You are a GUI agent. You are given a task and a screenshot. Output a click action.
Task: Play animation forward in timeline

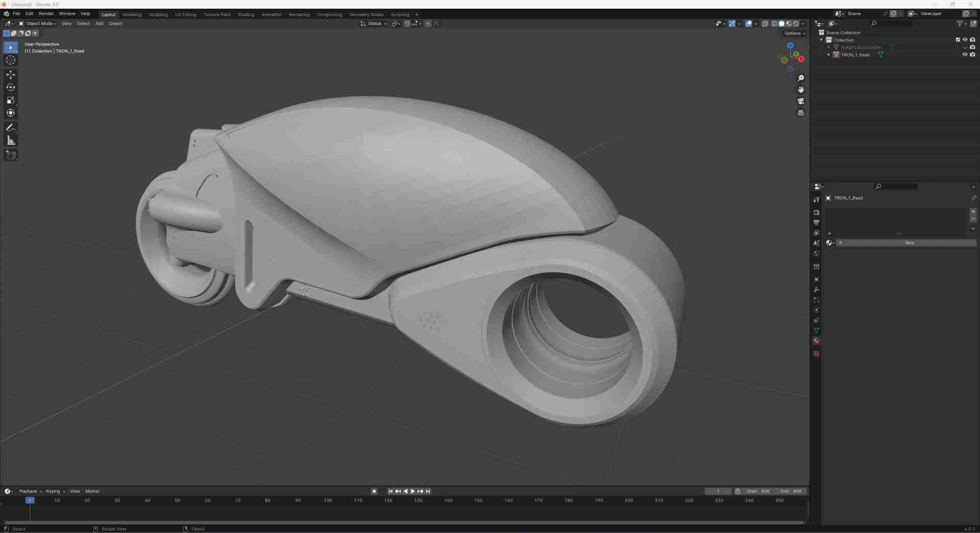tap(412, 491)
